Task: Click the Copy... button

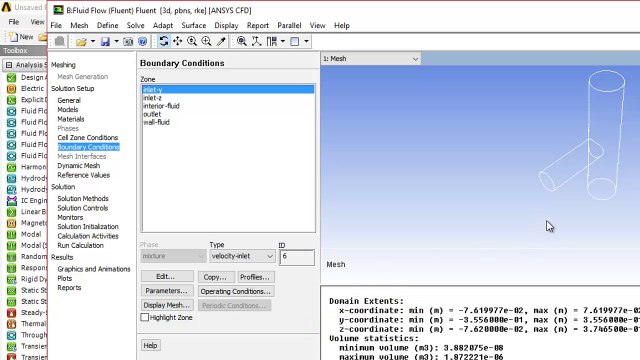Action: [216, 277]
